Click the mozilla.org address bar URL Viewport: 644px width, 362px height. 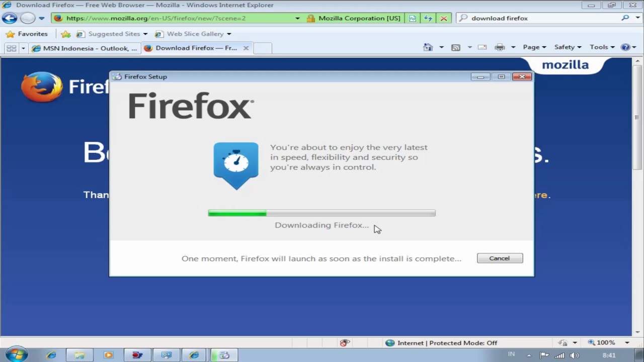pyautogui.click(x=156, y=18)
